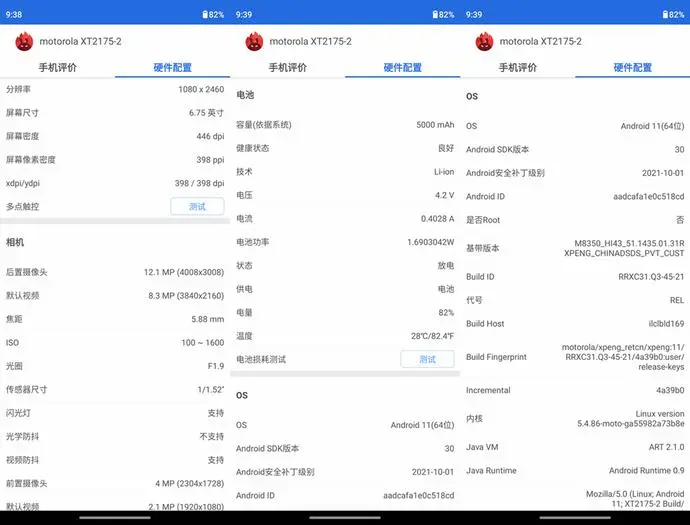
Task: Tap the Build Fingerprint row label
Action: click(496, 357)
